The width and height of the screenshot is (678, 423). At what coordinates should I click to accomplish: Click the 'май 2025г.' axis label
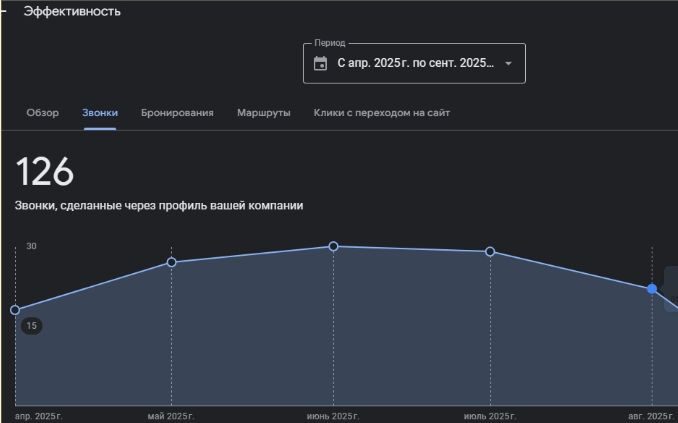(171, 415)
